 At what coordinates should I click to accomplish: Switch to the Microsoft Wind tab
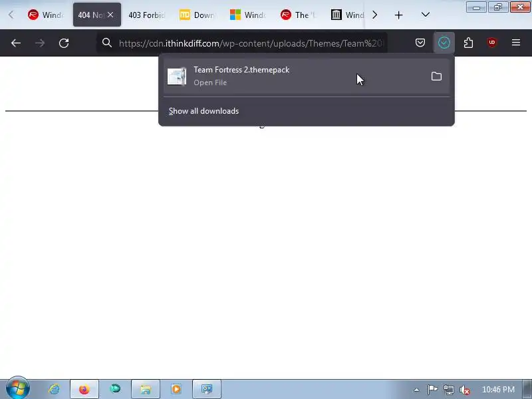pos(247,15)
